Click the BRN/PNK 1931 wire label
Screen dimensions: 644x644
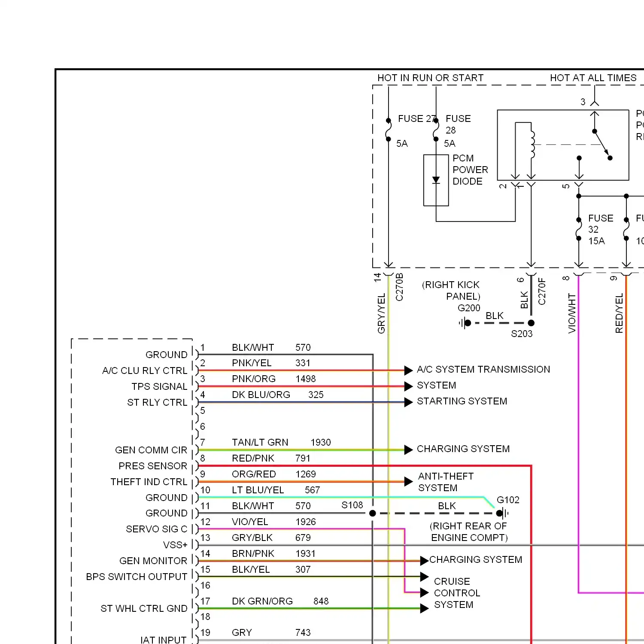click(273, 553)
